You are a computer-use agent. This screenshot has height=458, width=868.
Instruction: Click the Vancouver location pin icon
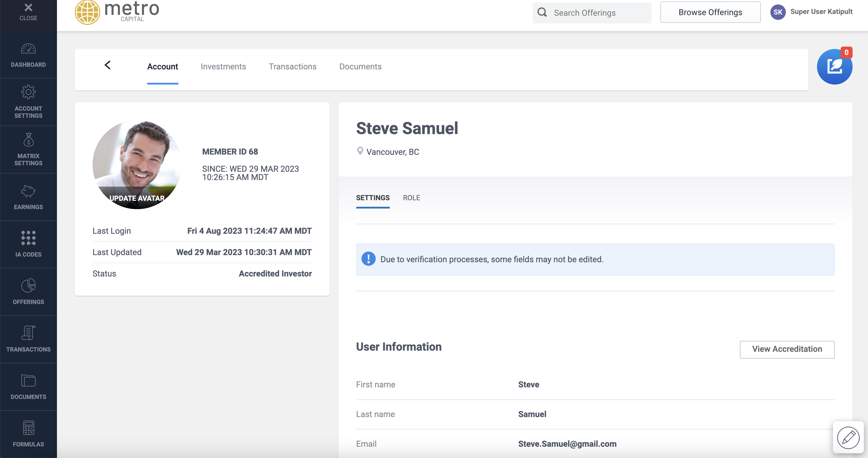tap(360, 151)
